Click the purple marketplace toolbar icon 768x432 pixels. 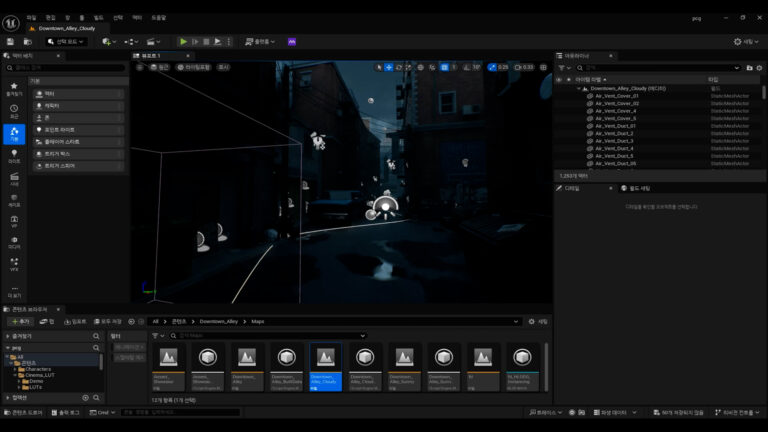click(292, 42)
